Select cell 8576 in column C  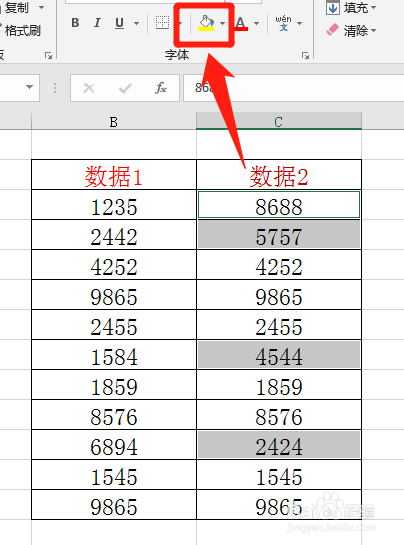tap(279, 414)
